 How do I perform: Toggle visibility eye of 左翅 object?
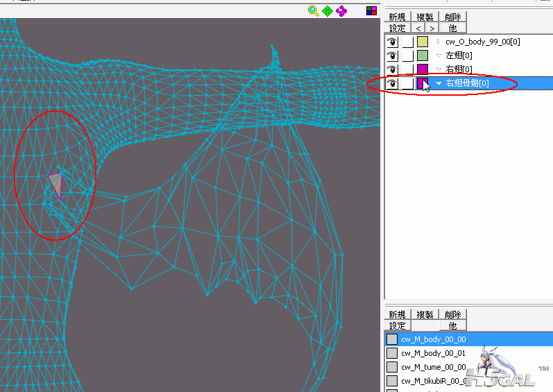392,56
